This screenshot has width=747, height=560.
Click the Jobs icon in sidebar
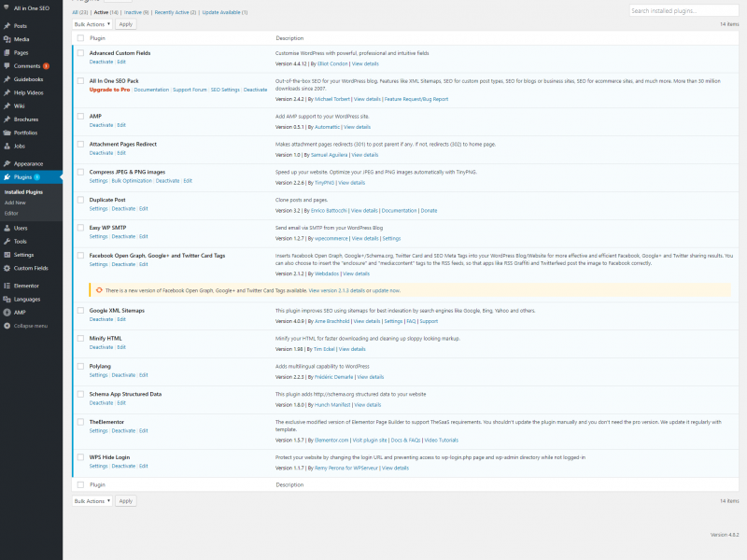(7, 146)
